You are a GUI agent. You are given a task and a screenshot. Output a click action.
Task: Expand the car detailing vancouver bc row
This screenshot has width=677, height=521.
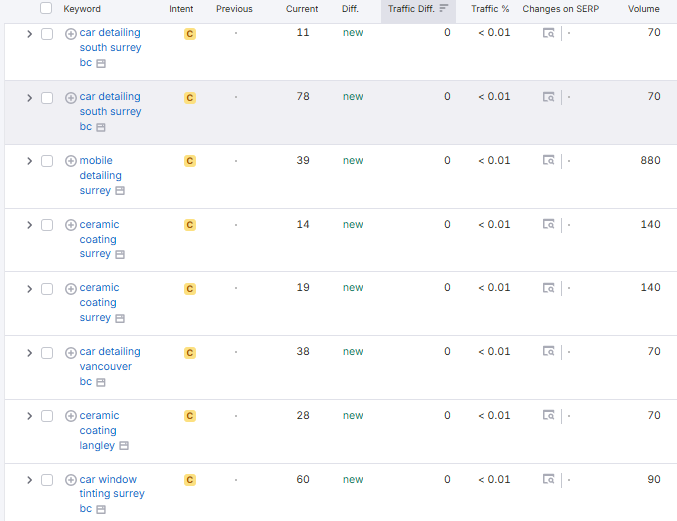coord(29,352)
